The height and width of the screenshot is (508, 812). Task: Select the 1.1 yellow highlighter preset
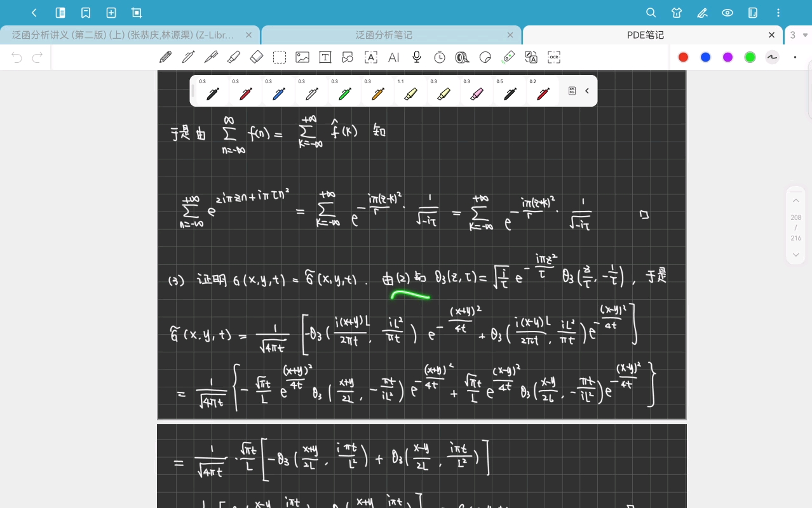[x=410, y=91]
